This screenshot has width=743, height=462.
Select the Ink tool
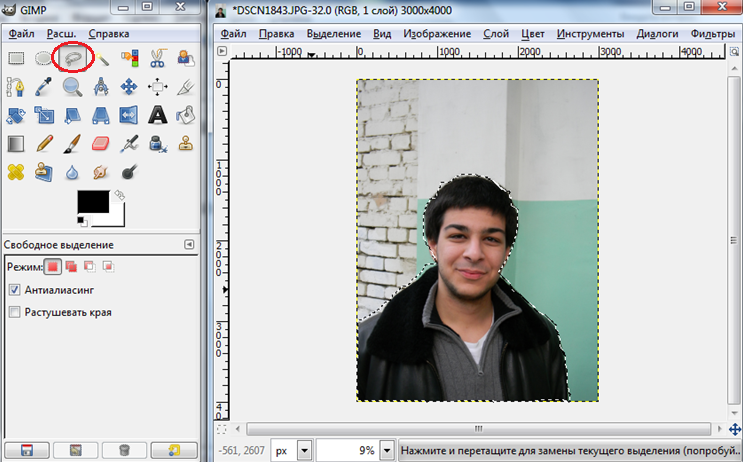[x=158, y=144]
